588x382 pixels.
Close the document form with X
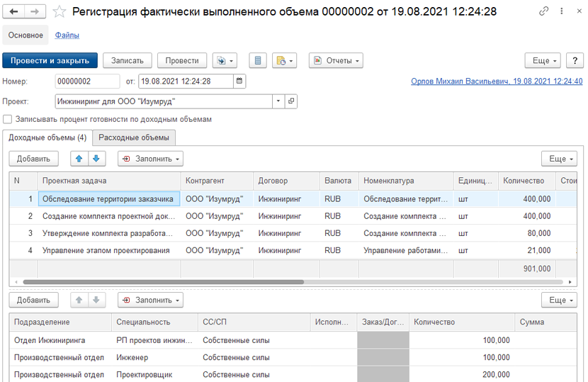(x=579, y=11)
